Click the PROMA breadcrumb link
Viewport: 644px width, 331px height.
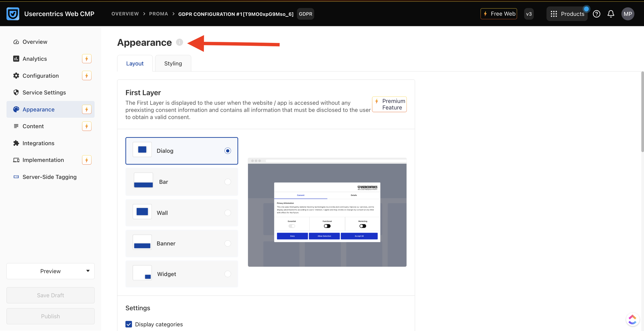(159, 14)
